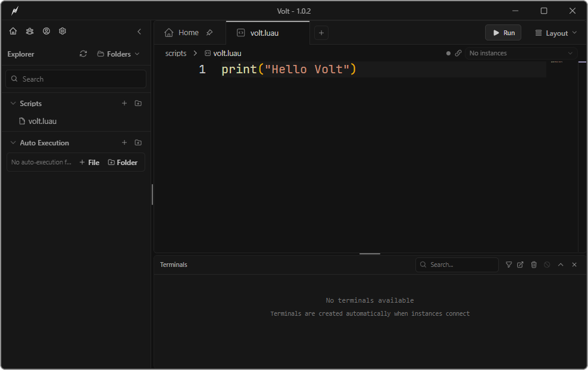Maximize the Volt window

click(x=544, y=11)
